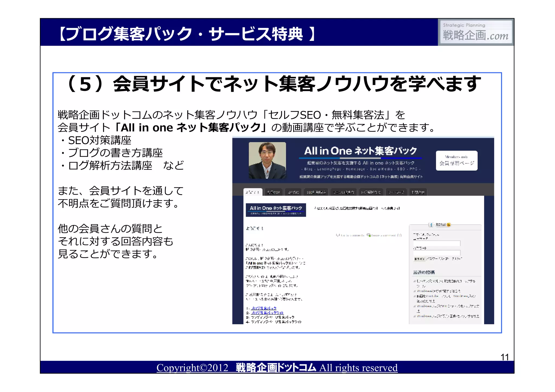Click the 最近の投稿 sidebar heading
This screenshot has height=392, width=555.
click(x=424, y=272)
